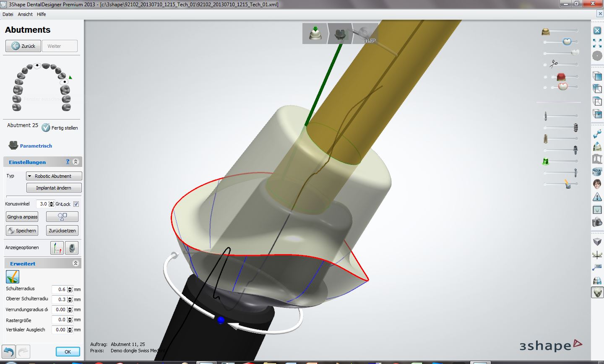Select the abutment design step icon

(x=341, y=34)
